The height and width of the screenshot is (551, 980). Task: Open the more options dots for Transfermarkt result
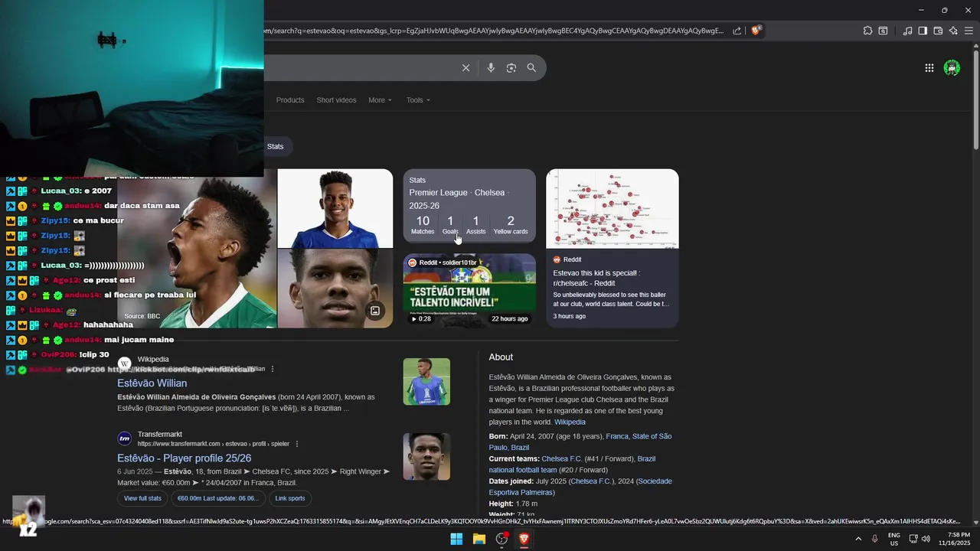(297, 444)
